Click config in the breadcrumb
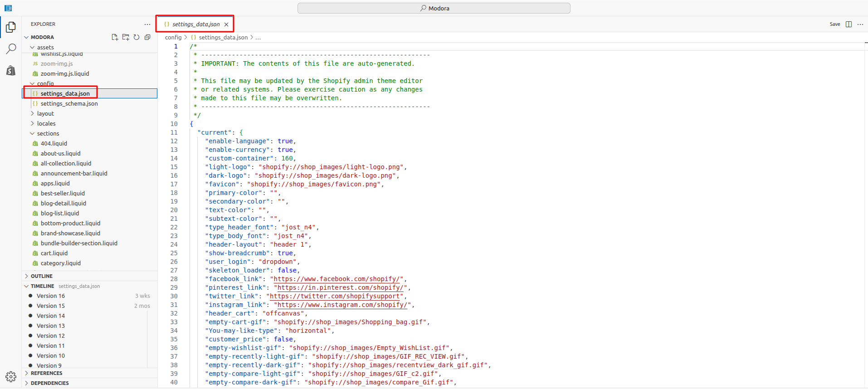 pos(173,37)
